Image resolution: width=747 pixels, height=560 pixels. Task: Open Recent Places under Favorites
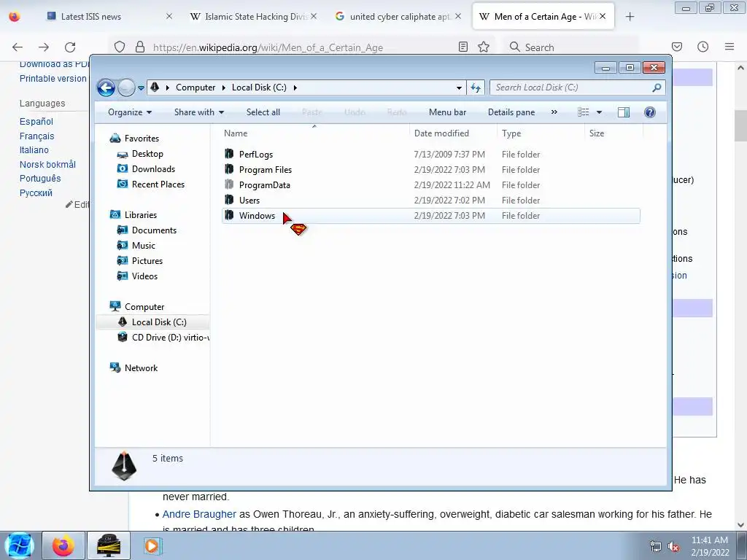pyautogui.click(x=158, y=184)
